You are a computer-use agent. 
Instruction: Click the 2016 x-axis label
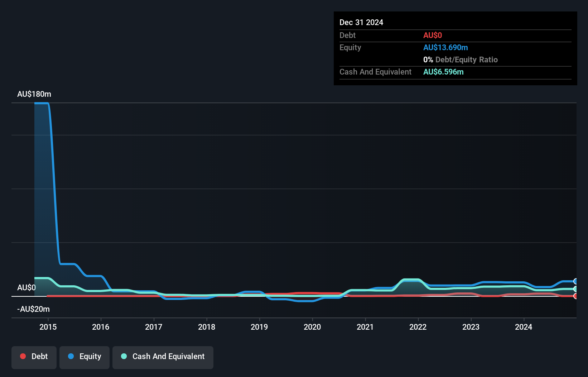click(x=101, y=327)
